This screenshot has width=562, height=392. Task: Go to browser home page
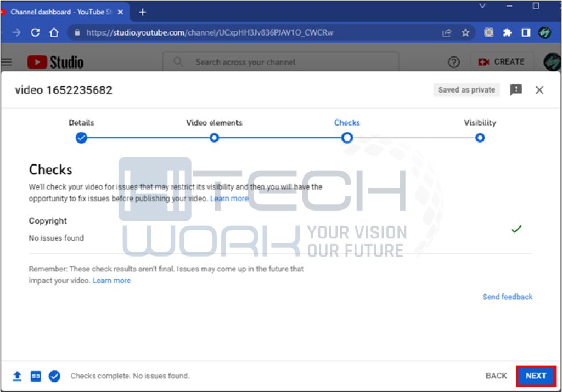point(54,33)
